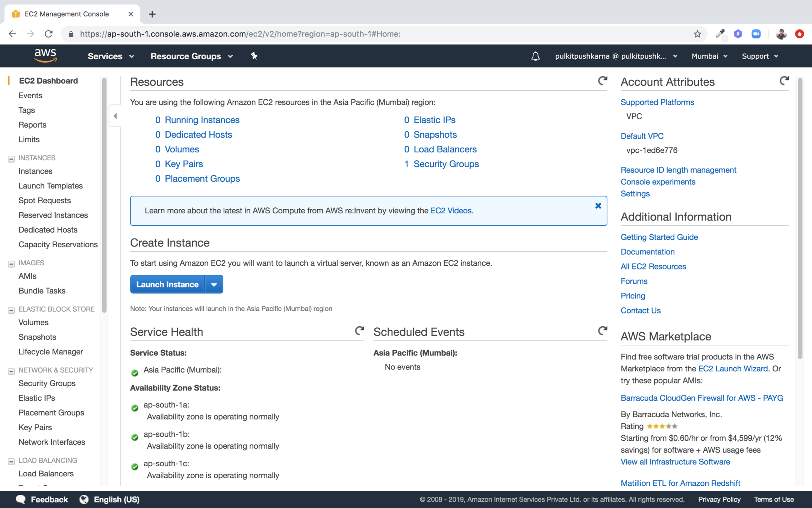The width and height of the screenshot is (812, 508).
Task: Collapse the NETWORK & SECURITY section
Action: coord(11,371)
